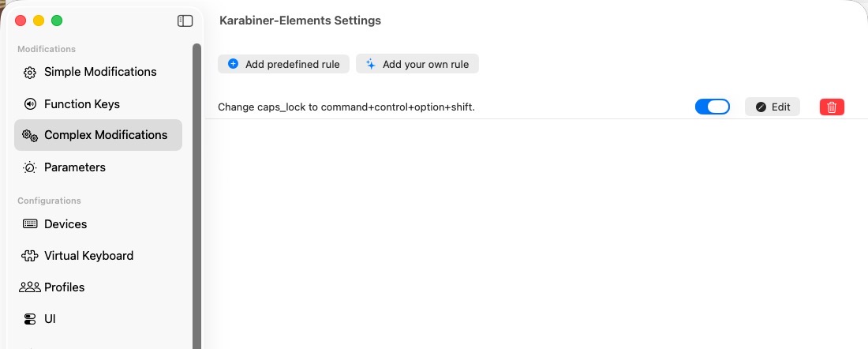This screenshot has width=868, height=349.
Task: Click the Complex Modifications gears icon
Action: coord(30,135)
